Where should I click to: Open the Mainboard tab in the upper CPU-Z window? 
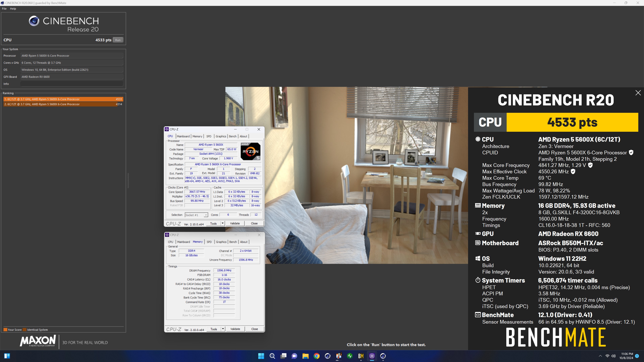183,136
